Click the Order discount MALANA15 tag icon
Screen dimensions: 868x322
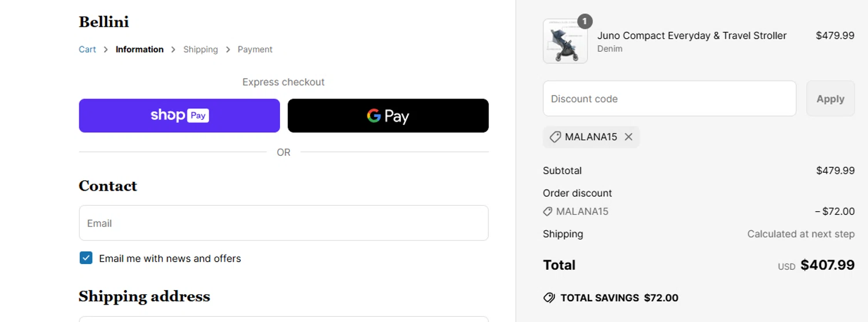click(548, 212)
